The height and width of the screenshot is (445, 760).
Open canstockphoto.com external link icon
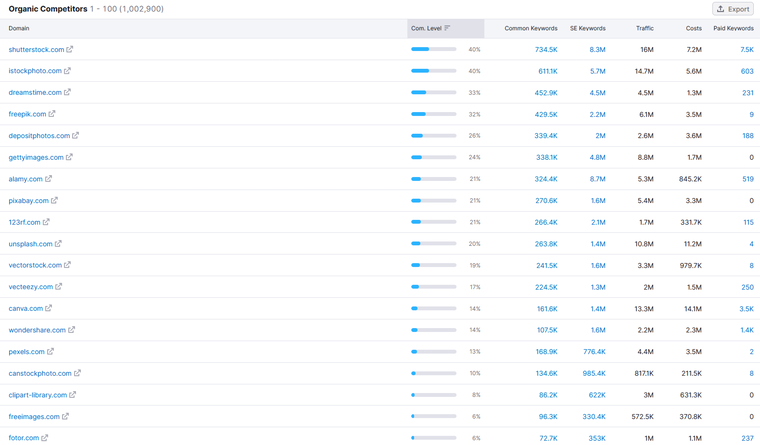pos(78,373)
